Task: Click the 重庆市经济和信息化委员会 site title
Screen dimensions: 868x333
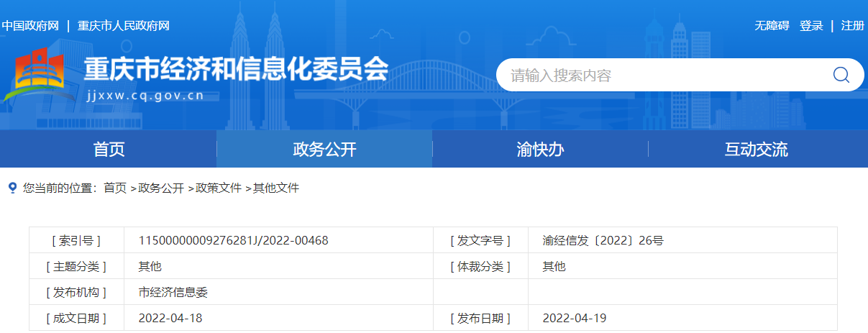Action: (x=236, y=70)
